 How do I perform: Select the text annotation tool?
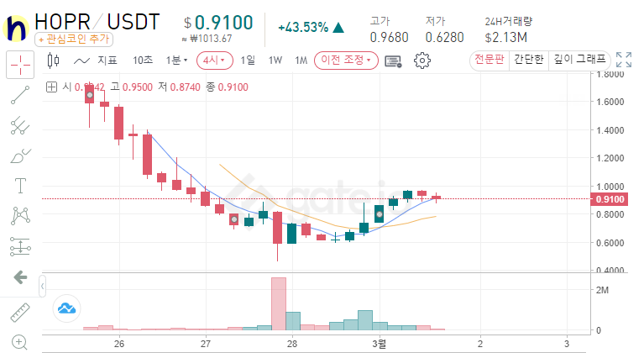coord(20,186)
